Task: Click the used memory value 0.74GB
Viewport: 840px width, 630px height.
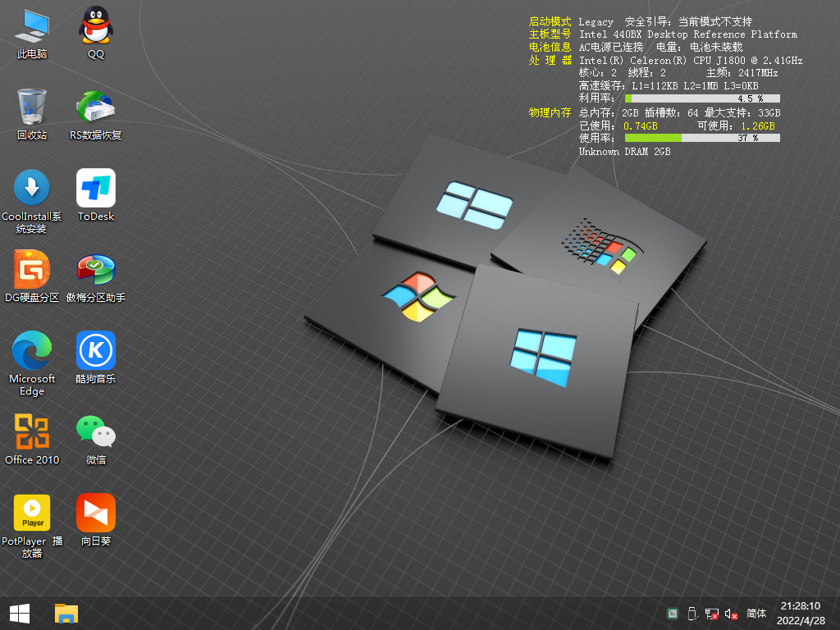Action: pos(640,126)
